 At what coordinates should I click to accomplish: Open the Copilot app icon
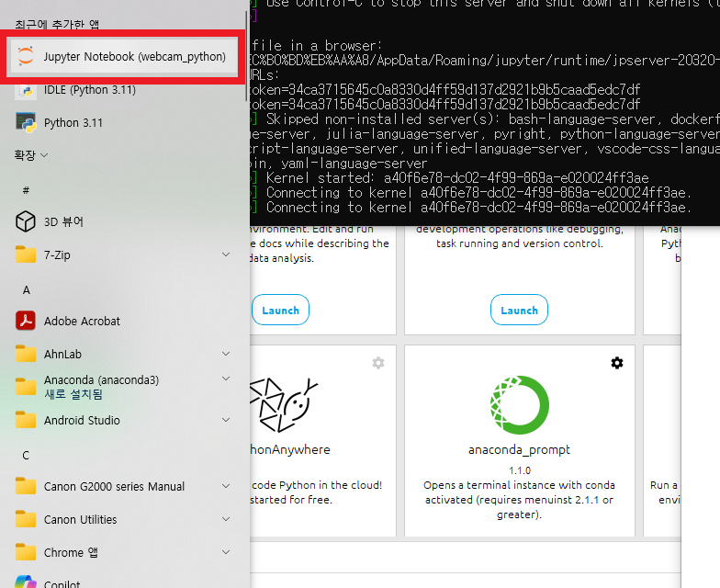26,582
